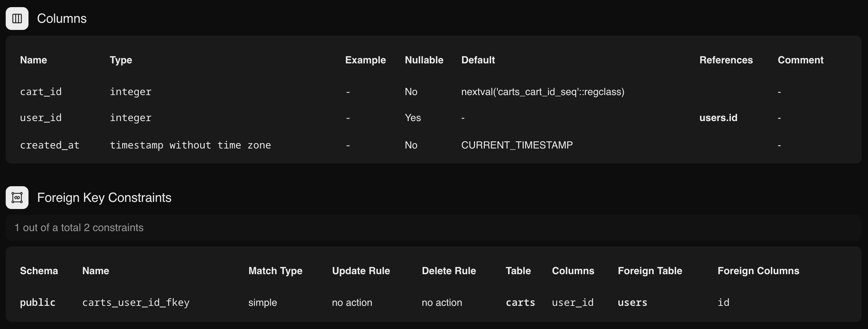Screen dimensions: 868x329
Task: Click the Match Type header
Action: (x=275, y=271)
